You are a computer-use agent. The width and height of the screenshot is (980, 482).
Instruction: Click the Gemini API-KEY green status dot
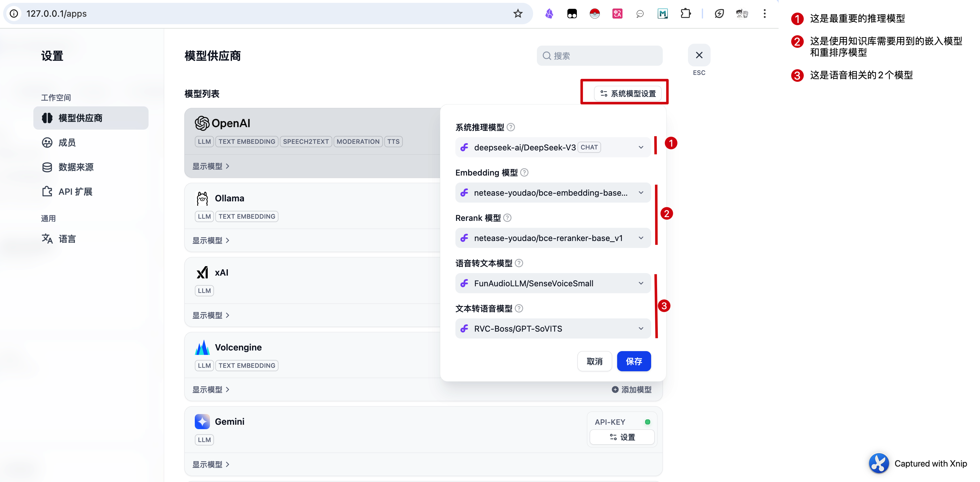pos(647,422)
